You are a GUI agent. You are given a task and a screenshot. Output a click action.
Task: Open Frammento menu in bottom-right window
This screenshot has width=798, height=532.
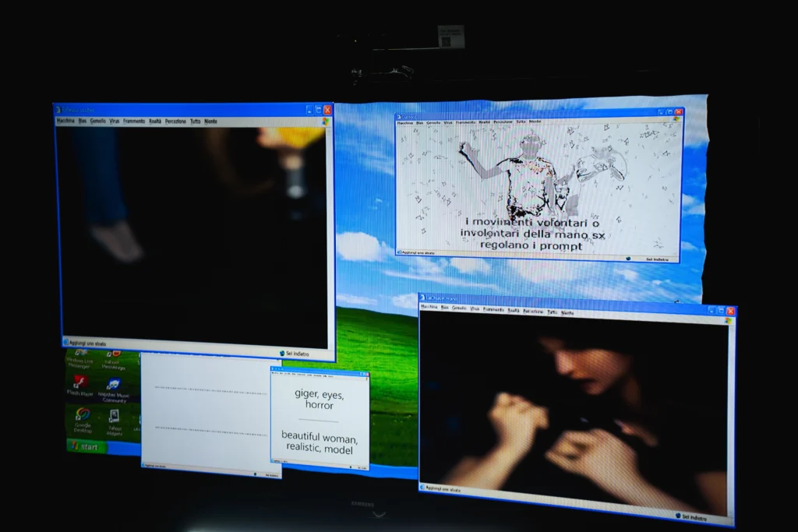coord(493,310)
